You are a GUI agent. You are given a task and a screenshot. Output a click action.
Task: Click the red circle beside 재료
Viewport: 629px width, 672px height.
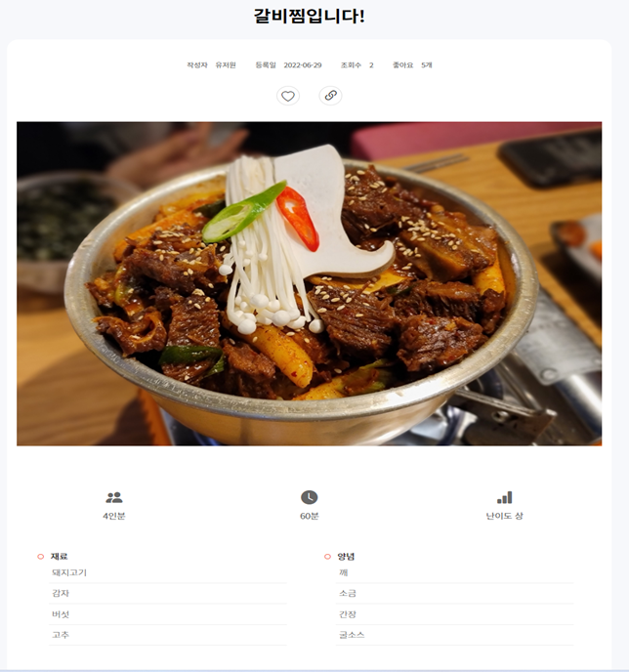(41, 557)
